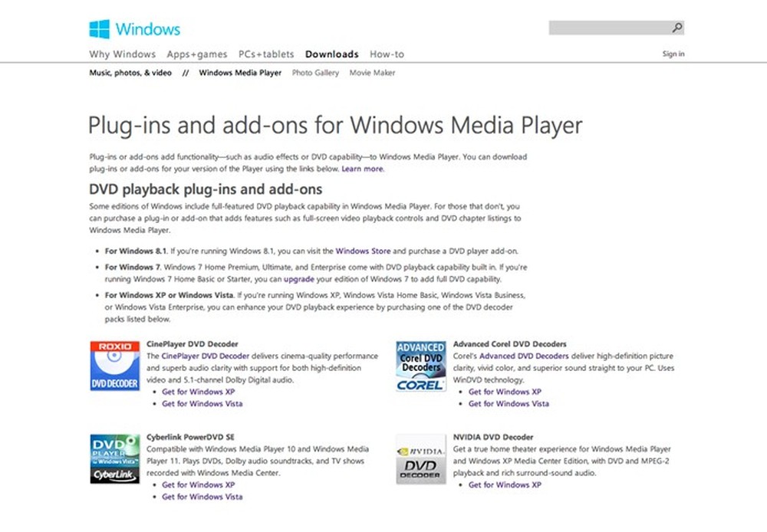This screenshot has width=767, height=532.
Task: Open the Why Windows menu item
Action: coord(122,54)
